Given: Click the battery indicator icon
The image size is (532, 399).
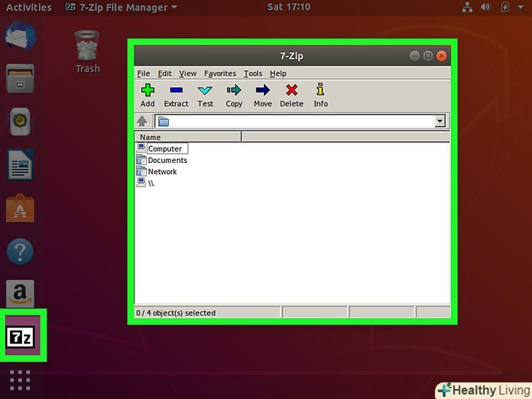Looking at the screenshot, I should click(505, 7).
